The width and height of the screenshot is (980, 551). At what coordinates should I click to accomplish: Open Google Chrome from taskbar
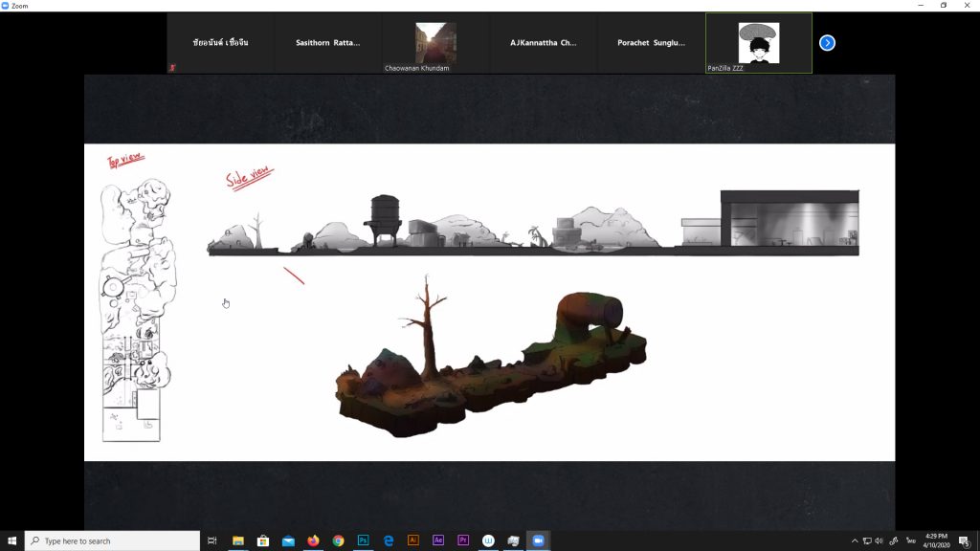(x=338, y=540)
